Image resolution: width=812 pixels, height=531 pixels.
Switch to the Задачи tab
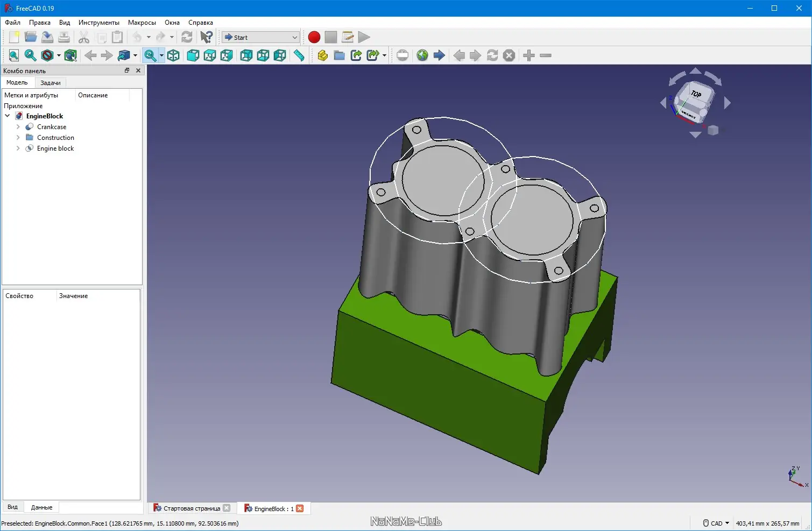(51, 83)
